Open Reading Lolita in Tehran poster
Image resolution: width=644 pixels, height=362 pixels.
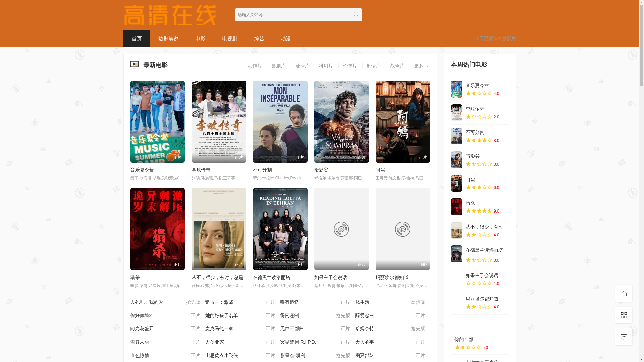point(280,229)
